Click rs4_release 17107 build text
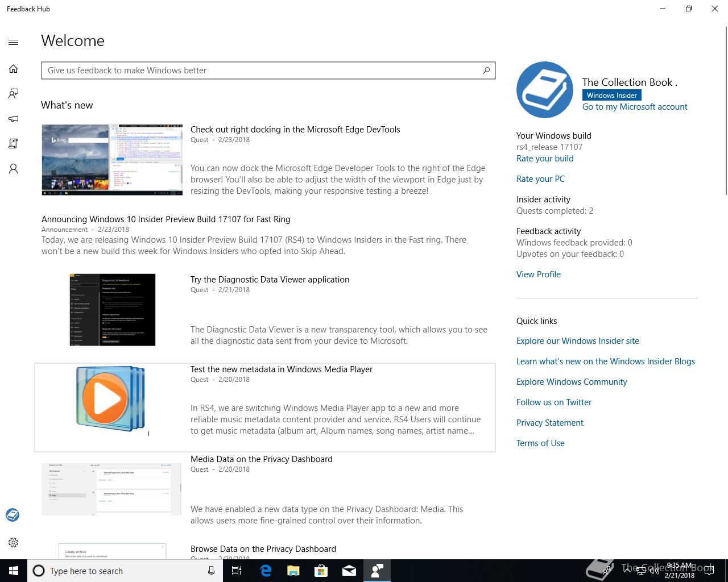Image resolution: width=728 pixels, height=582 pixels. pos(549,147)
